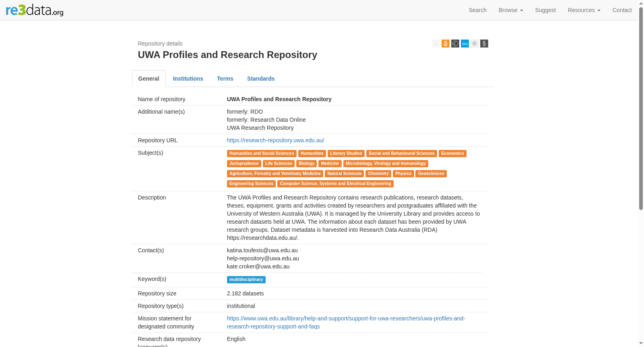
Task: Click the 'Keyword(s)' field label
Action: 152,279
